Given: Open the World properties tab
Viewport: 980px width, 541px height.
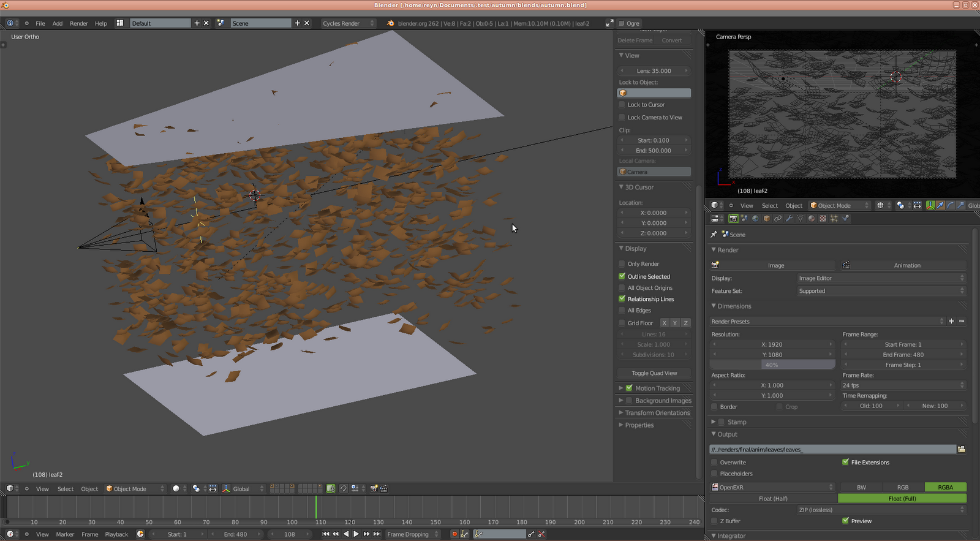Looking at the screenshot, I should 755,219.
